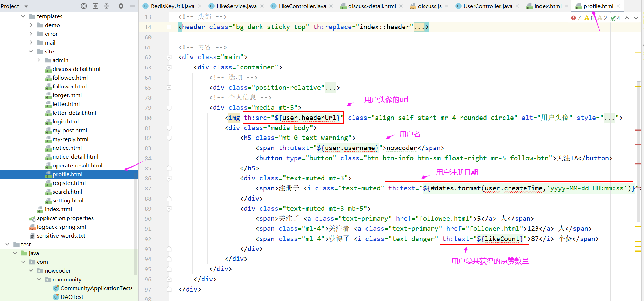Switch to RedisKeyUtil.java tab
This screenshot has height=301, width=644.
(172, 6)
